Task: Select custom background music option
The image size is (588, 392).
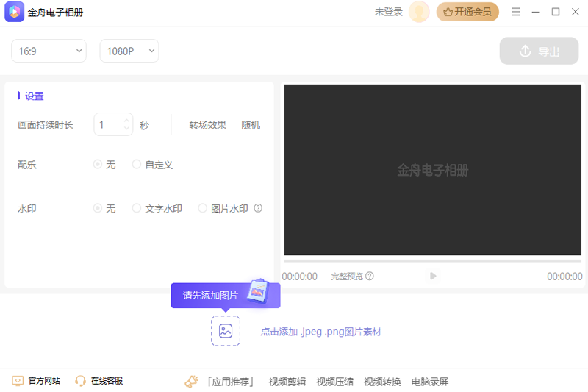Action: coord(137,165)
